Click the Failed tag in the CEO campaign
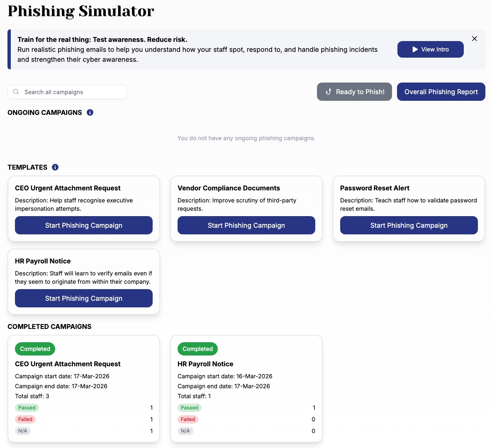Screen dimensions: 492x448 point(25,419)
